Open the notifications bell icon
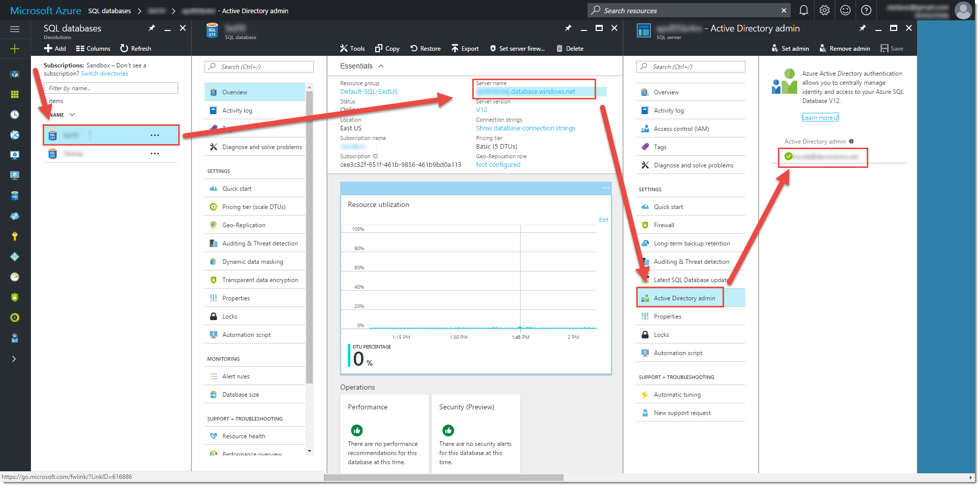Image resolution: width=980 pixels, height=487 pixels. (x=804, y=10)
